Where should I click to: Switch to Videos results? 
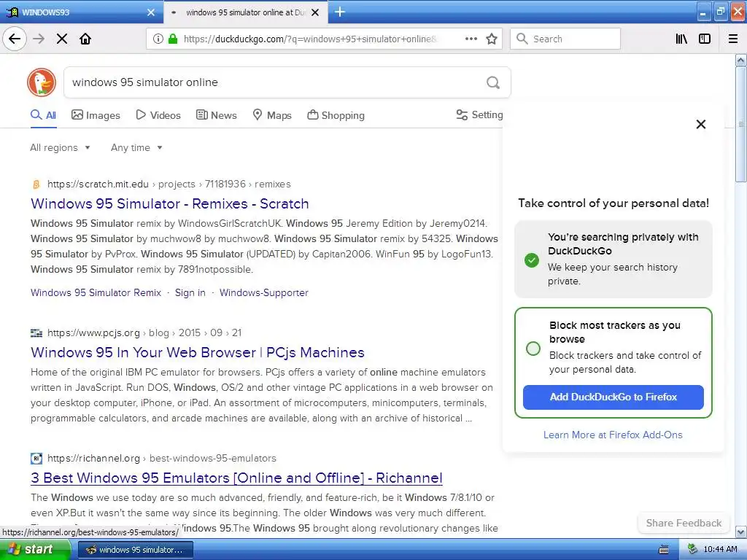[x=158, y=114]
